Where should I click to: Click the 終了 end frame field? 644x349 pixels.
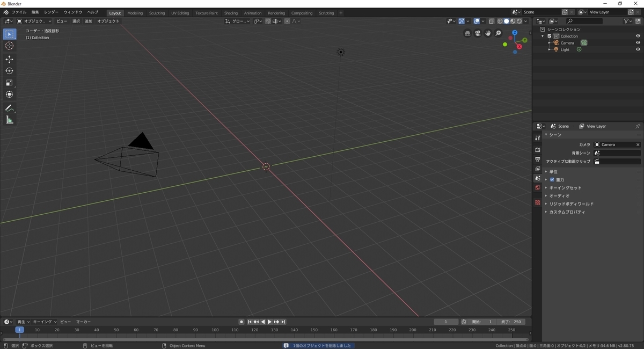(511, 322)
